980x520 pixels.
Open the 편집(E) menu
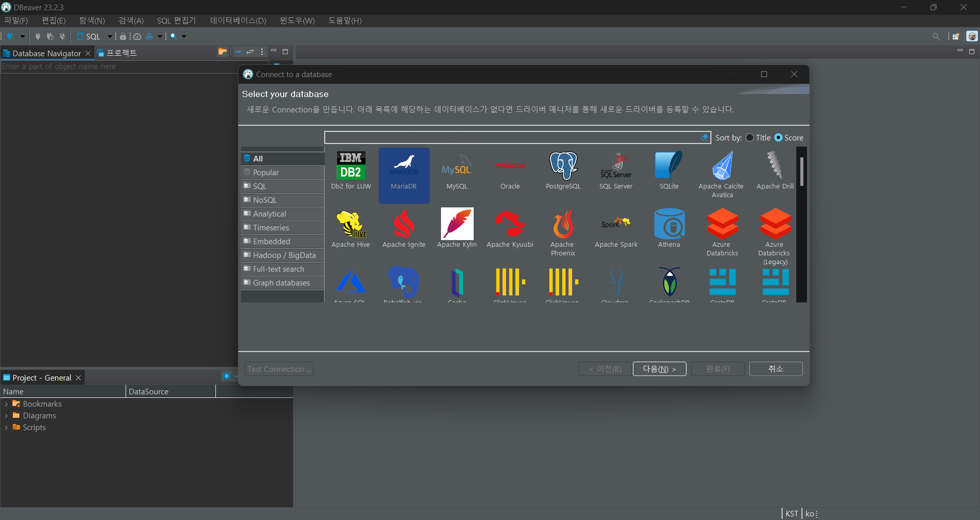(x=54, y=20)
